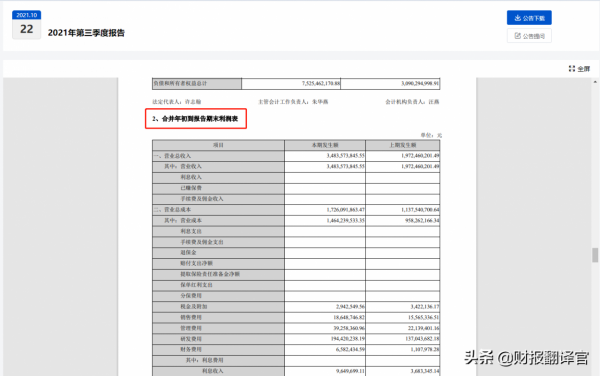This screenshot has width=600, height=376.
Task: Click row label 财务费用
Action: 191,349
